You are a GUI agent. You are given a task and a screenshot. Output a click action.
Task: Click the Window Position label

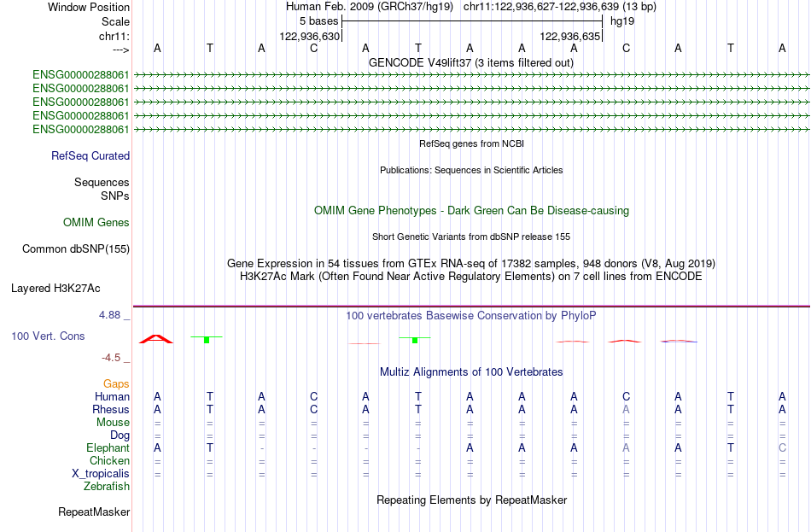pos(89,7)
